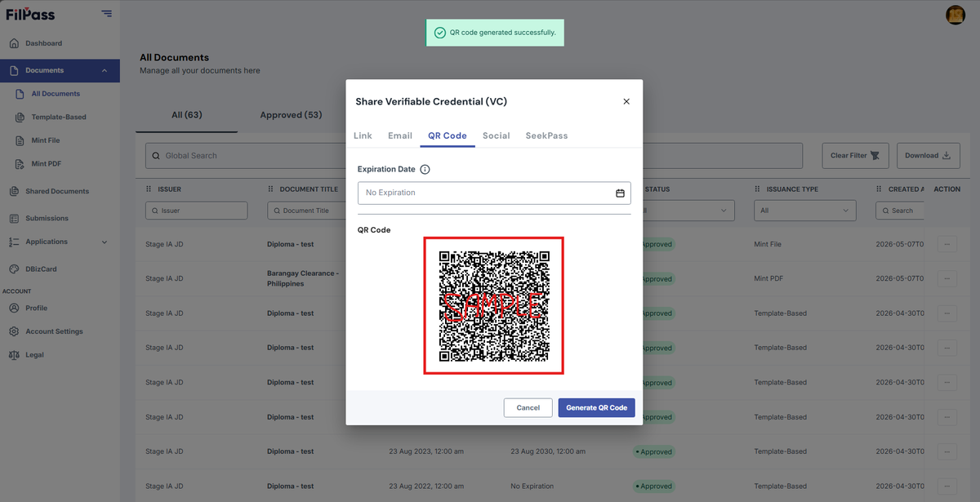Viewport: 980px width, 502px height.
Task: Switch to the Email tab
Action: 400,135
